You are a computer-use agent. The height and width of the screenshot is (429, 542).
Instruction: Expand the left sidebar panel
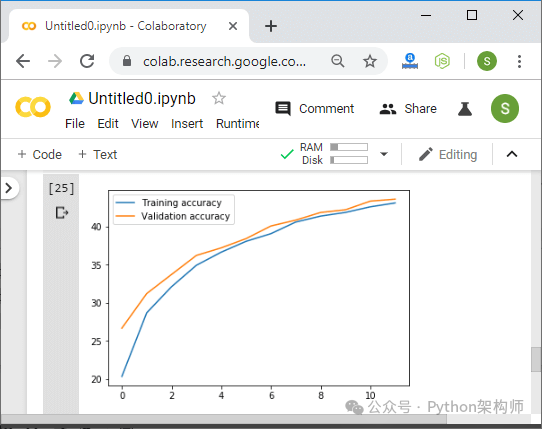pyautogui.click(x=9, y=188)
